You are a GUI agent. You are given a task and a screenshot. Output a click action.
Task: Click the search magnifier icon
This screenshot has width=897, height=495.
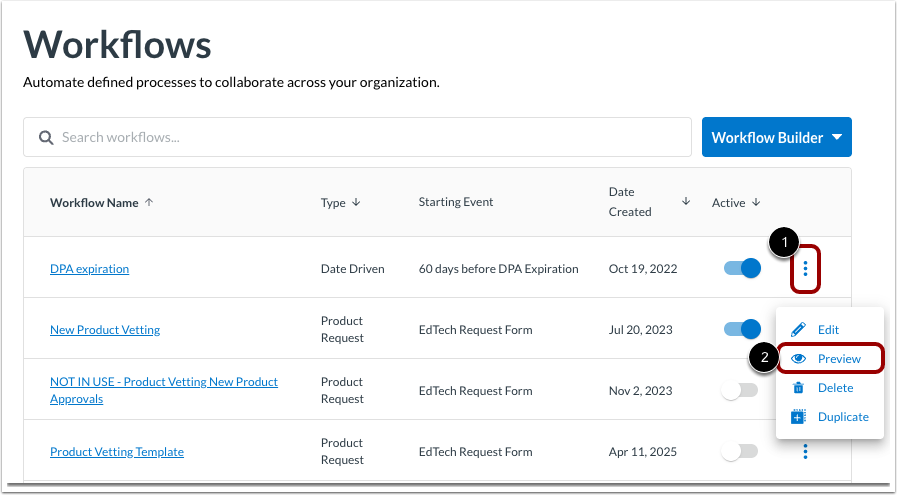point(46,137)
